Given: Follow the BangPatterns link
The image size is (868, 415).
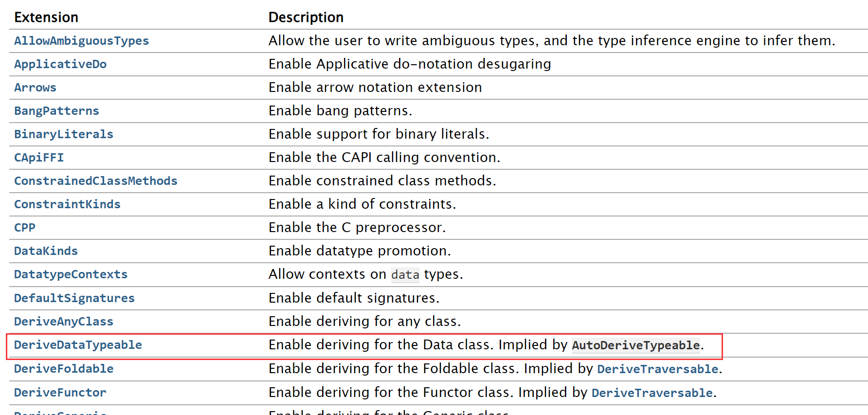Looking at the screenshot, I should pos(56,111).
